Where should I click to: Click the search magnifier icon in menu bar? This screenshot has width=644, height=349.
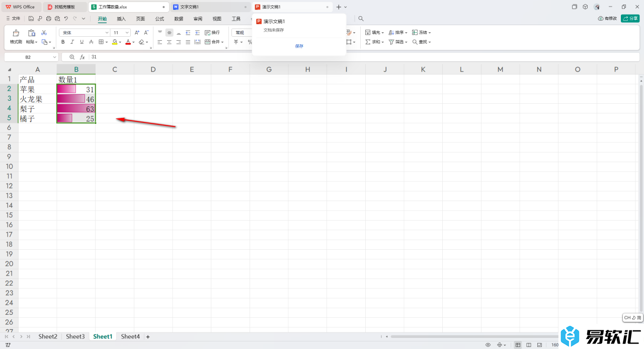(x=361, y=19)
